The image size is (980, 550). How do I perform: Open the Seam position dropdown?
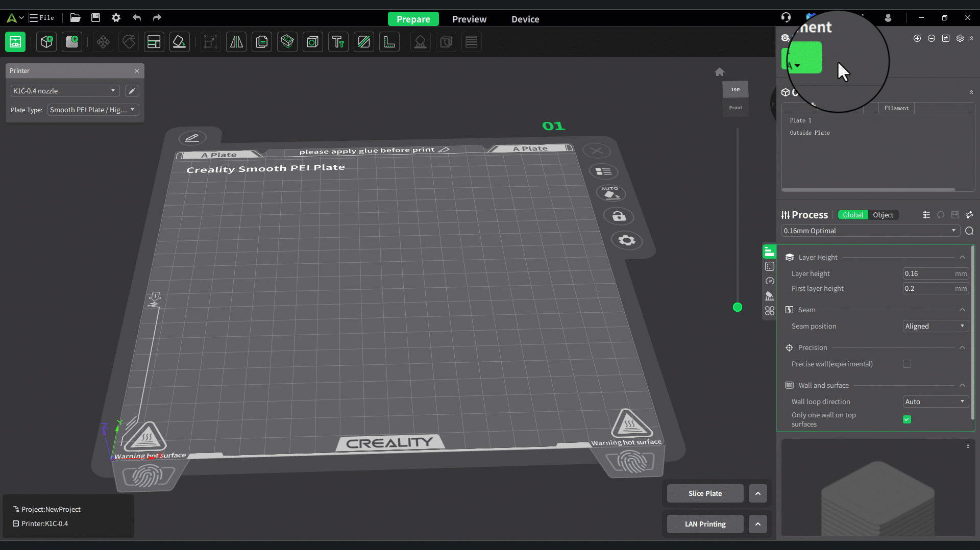[x=935, y=326]
